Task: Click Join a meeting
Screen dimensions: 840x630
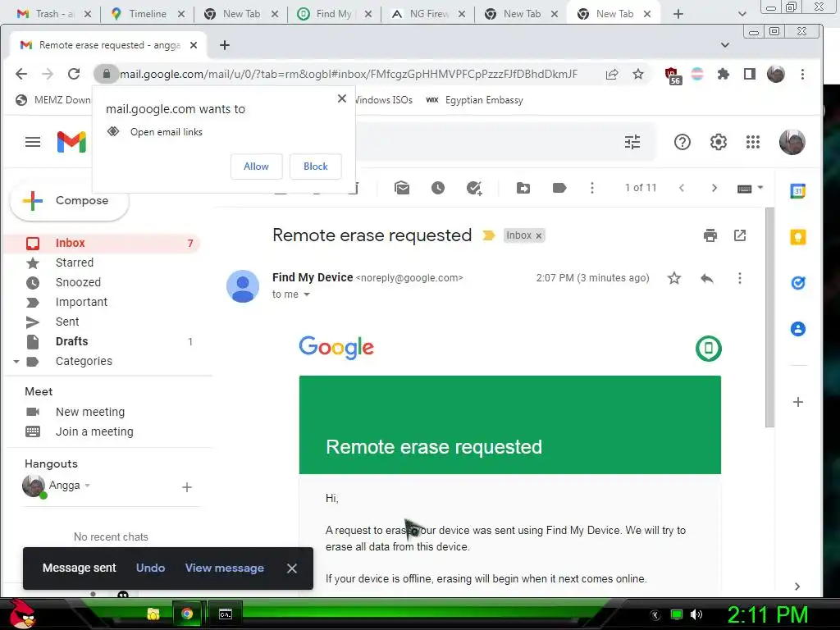Action: point(94,431)
